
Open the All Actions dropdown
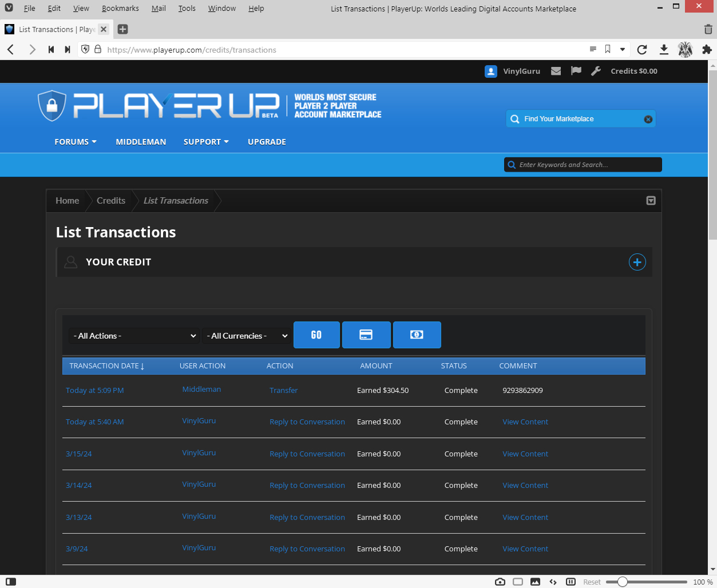point(133,336)
